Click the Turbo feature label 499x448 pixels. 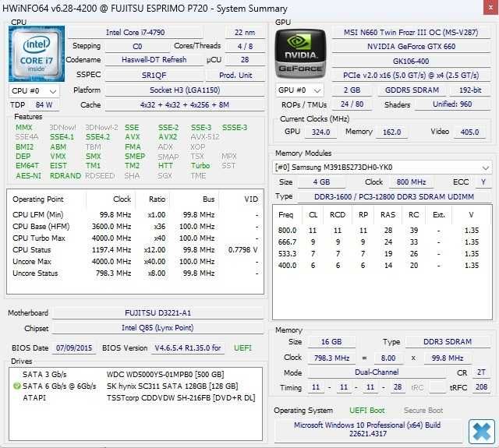click(200, 166)
